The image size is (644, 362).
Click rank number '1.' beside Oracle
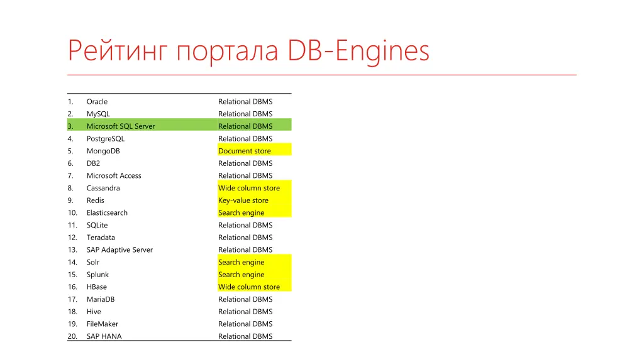[70, 101]
